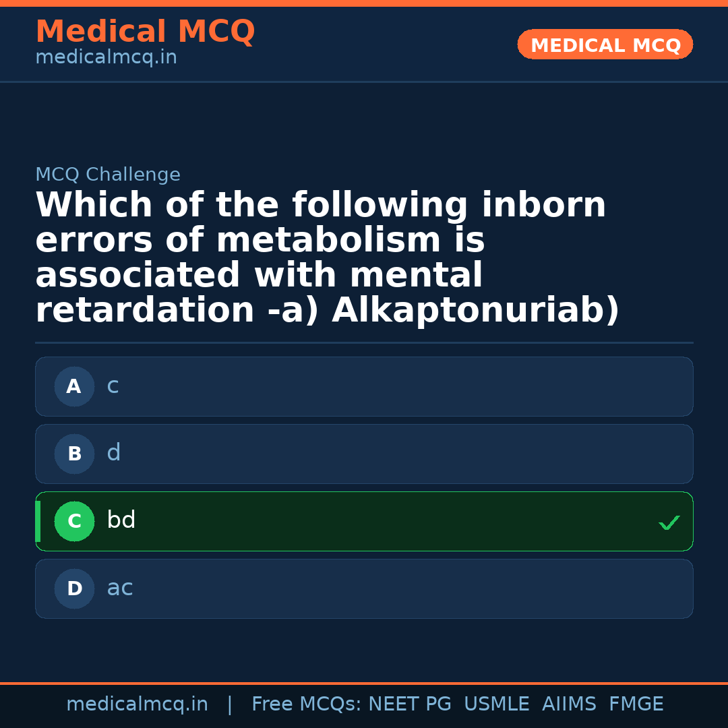Click the green checkmark on option C
Viewport: 728px width, 728px height.
[x=669, y=522]
